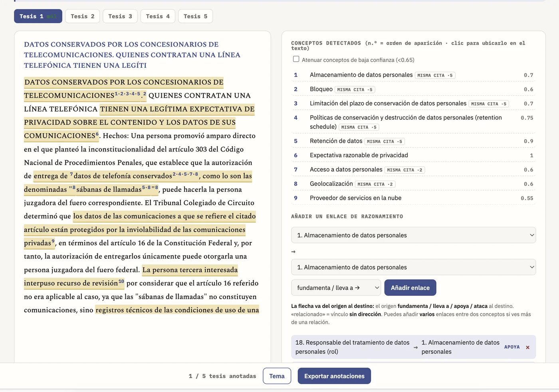Switch to the Tesis 4 tab
This screenshot has width=559, height=392.
pyautogui.click(x=158, y=16)
